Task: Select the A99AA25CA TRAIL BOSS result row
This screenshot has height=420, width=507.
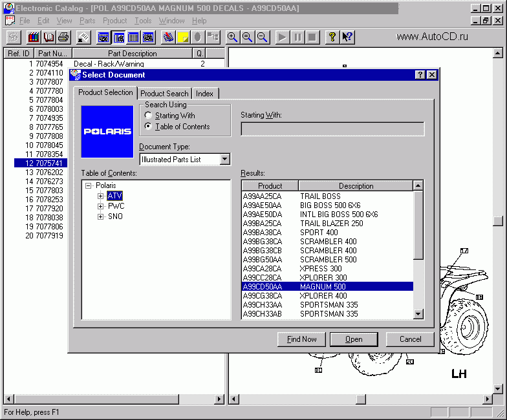Action: [x=327, y=196]
